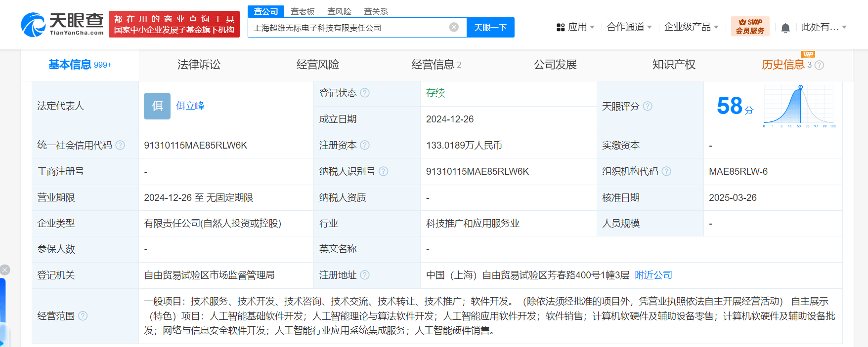The width and height of the screenshot is (868, 347).
Task: Open the 附近公司 link
Action: 653,275
